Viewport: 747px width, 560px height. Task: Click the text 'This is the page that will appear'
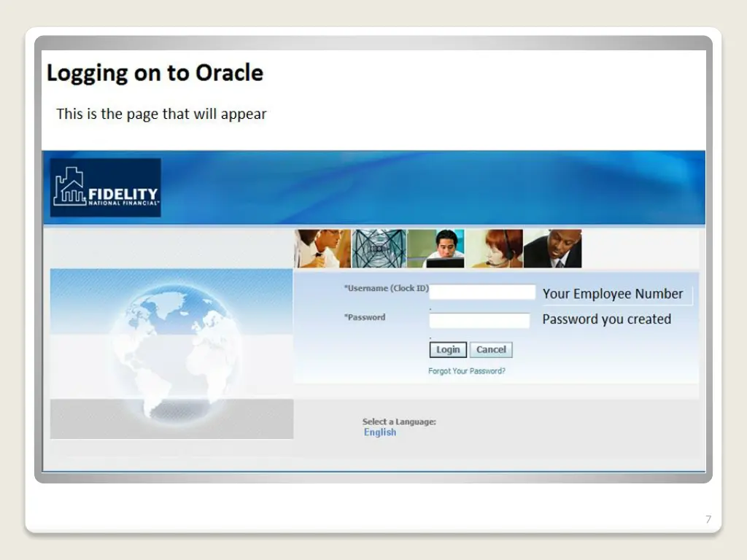tap(161, 114)
